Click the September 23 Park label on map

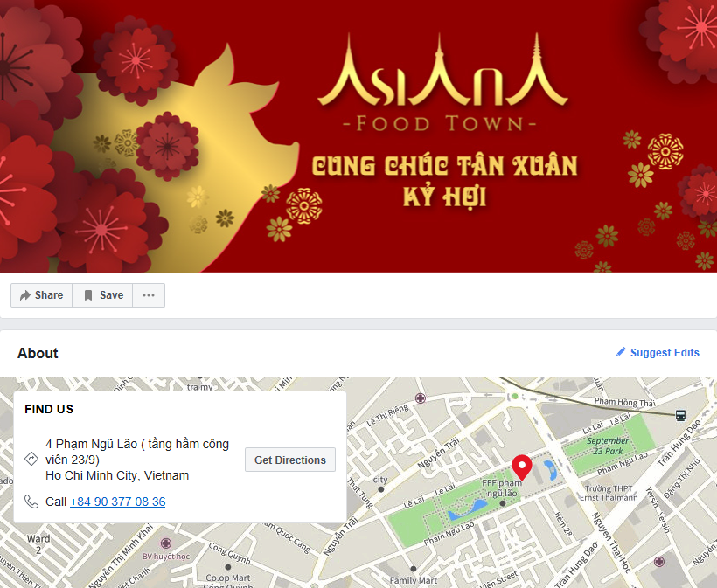[608, 446]
